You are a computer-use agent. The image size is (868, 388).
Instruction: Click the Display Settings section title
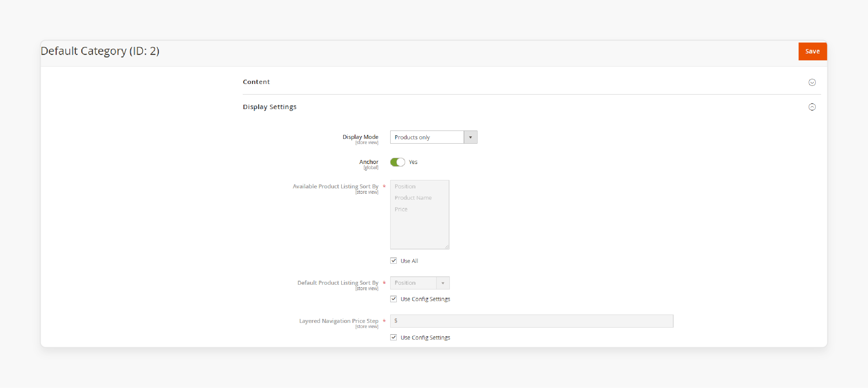270,107
